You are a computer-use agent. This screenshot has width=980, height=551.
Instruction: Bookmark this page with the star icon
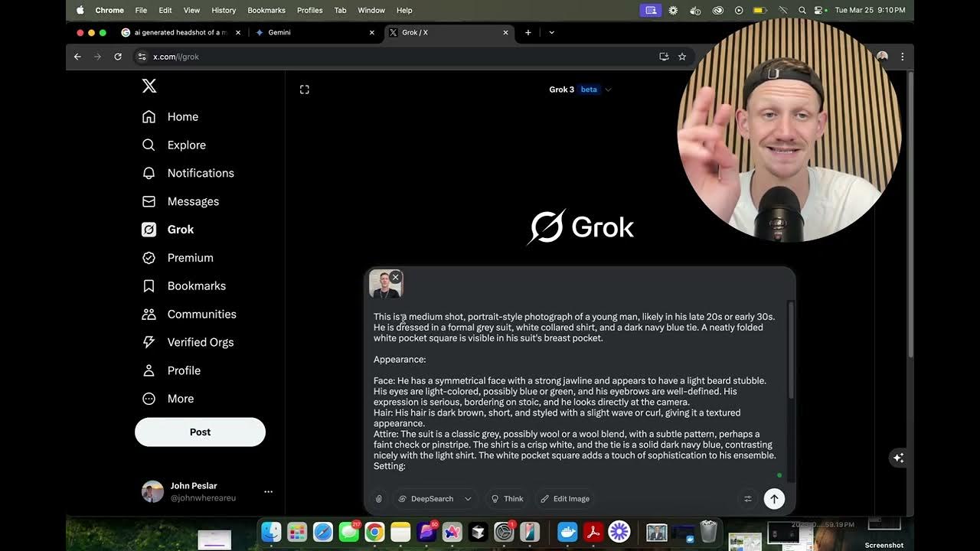tap(682, 57)
